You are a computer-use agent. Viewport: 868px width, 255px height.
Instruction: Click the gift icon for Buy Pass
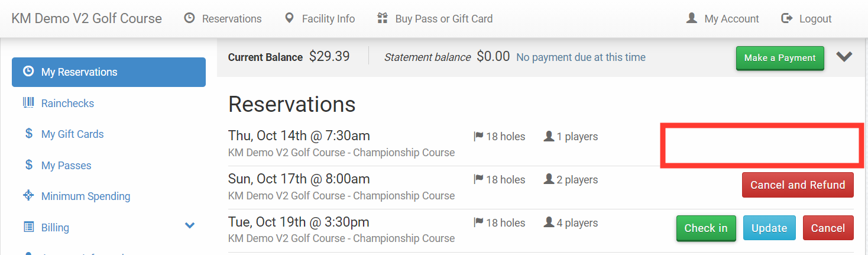(383, 18)
